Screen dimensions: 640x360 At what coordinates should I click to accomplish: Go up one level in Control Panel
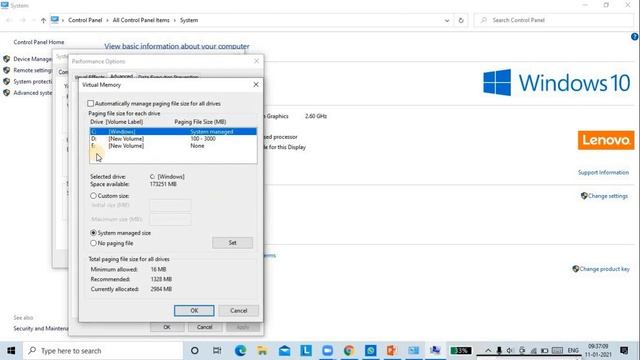coord(43,20)
